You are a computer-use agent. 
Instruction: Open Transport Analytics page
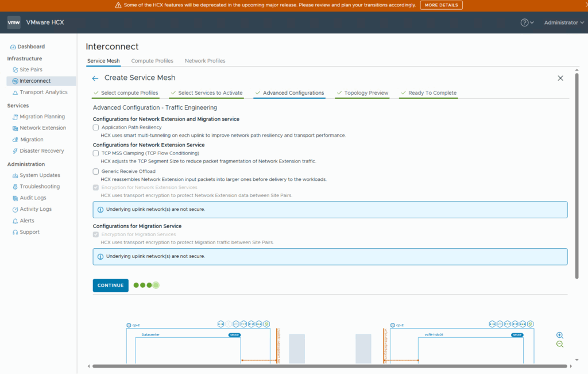(x=43, y=92)
